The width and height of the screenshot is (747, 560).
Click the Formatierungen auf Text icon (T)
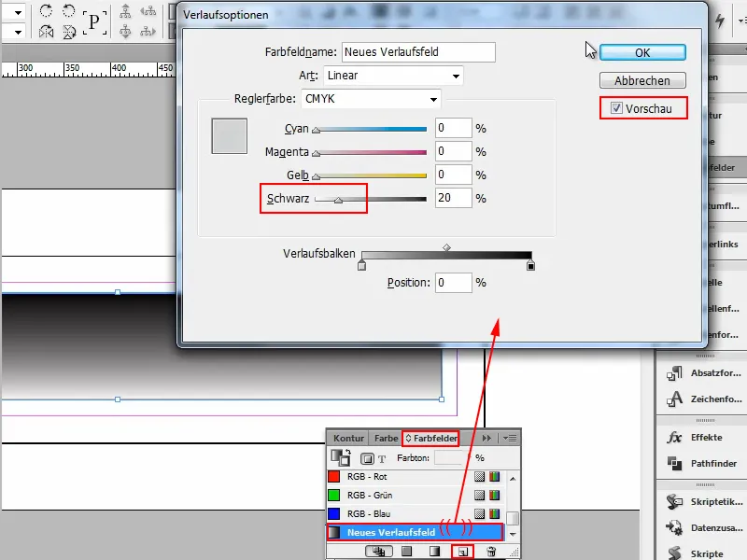[x=382, y=458]
